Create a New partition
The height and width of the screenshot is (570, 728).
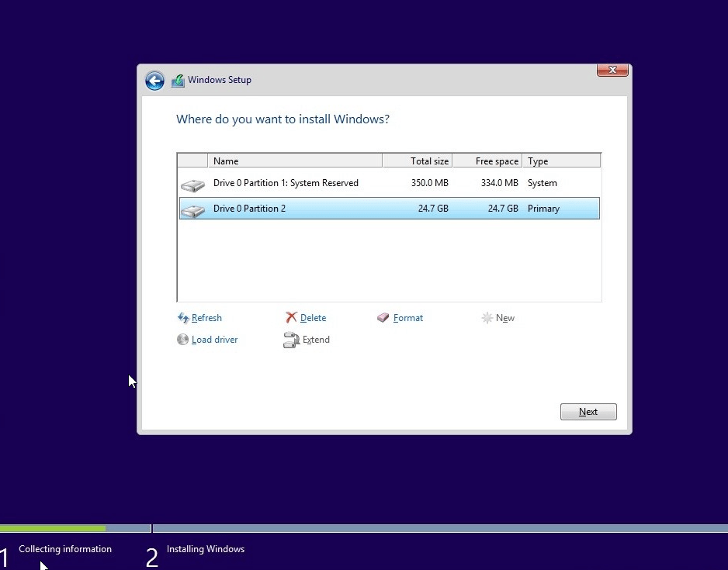[x=505, y=318]
